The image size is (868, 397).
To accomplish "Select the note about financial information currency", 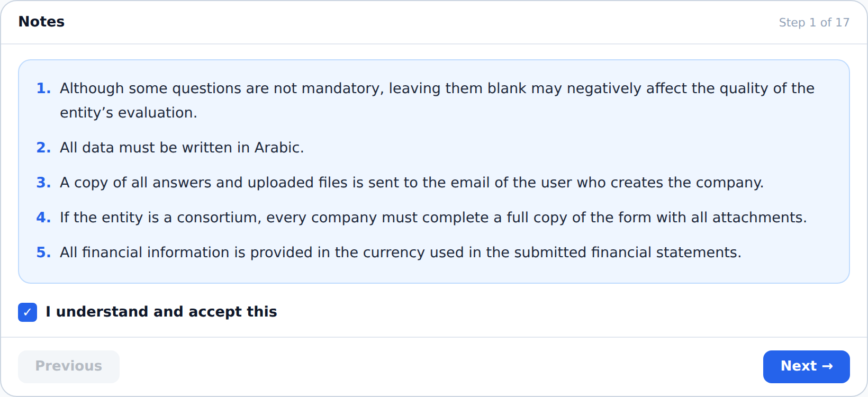I will pyautogui.click(x=401, y=252).
